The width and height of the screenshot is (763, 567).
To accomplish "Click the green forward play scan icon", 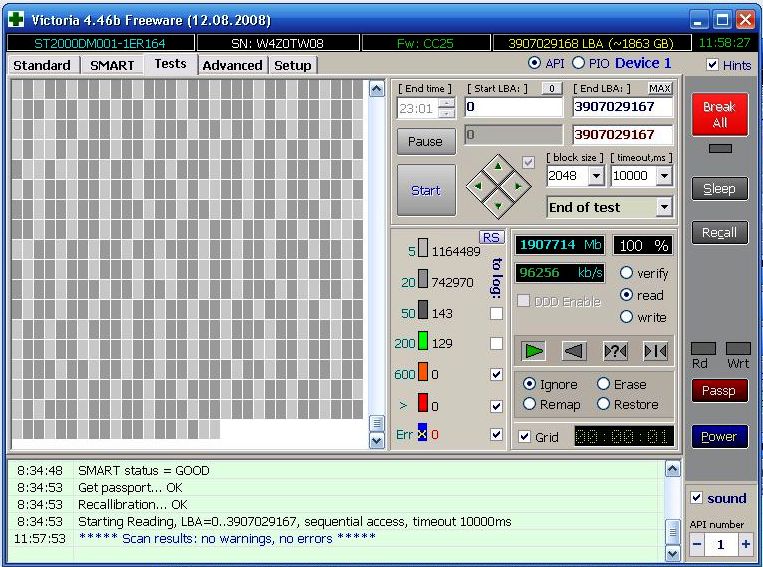I will tap(533, 351).
